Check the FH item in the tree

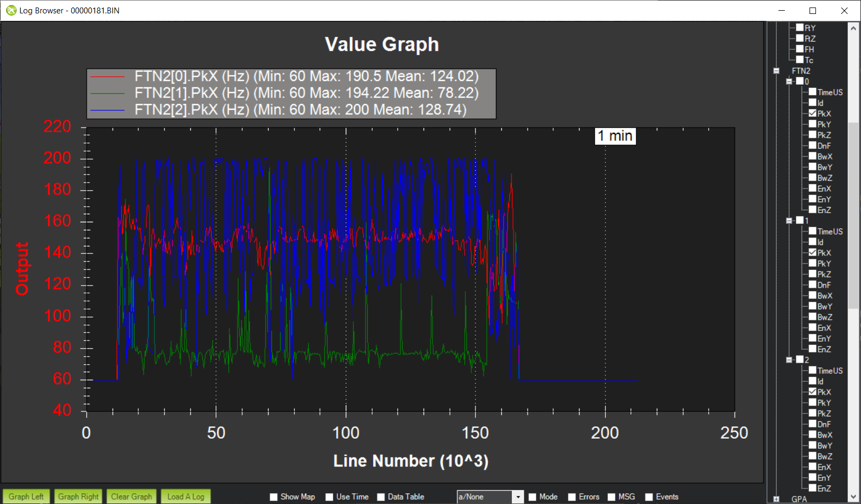tap(800, 49)
